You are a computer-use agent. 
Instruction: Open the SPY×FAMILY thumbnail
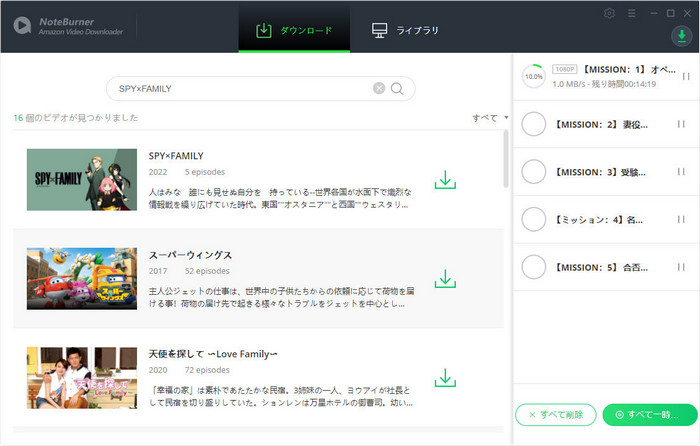(82, 179)
